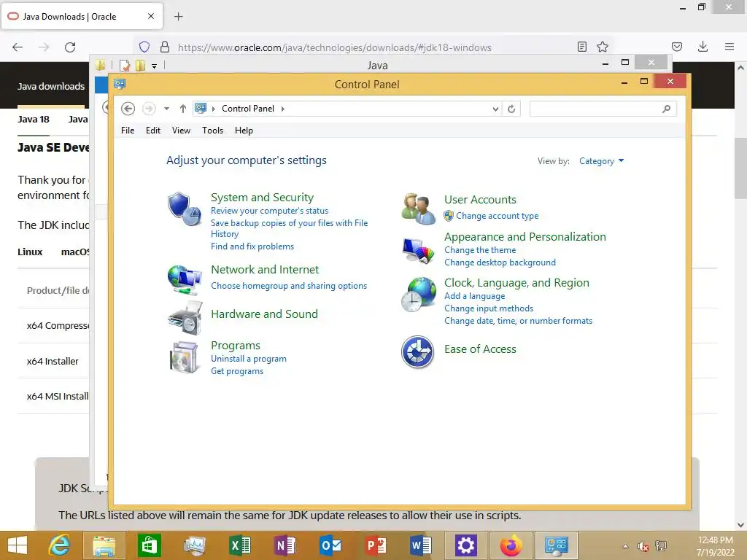Click Get programs link

(x=237, y=371)
